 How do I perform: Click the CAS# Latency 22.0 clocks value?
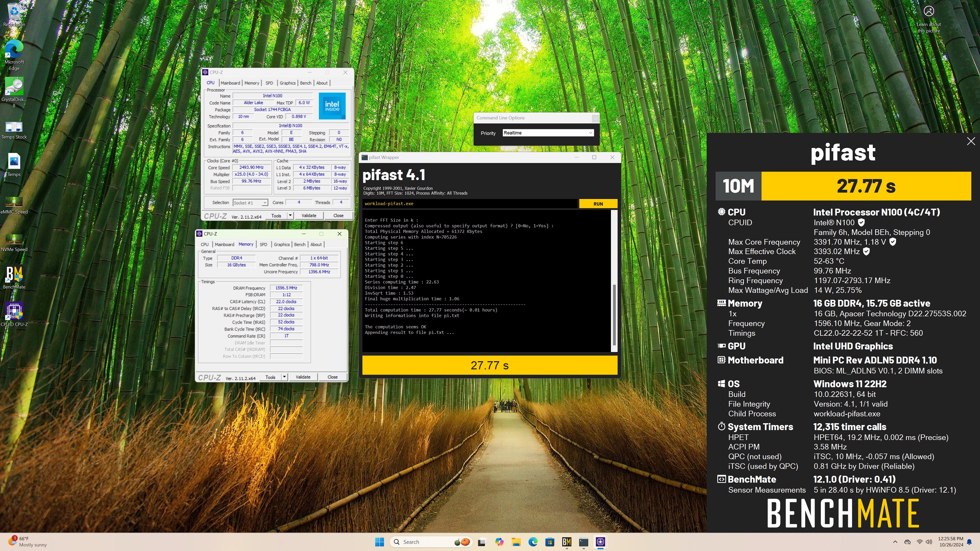click(286, 302)
